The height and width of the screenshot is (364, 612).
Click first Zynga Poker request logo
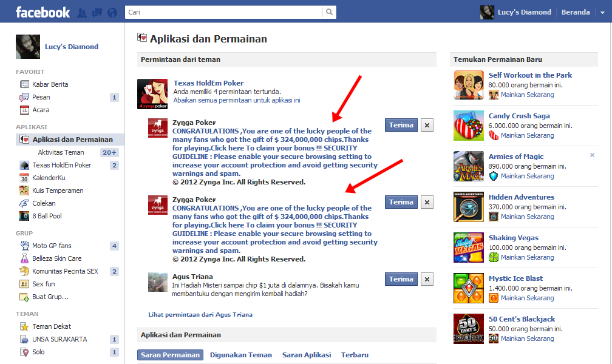click(158, 129)
